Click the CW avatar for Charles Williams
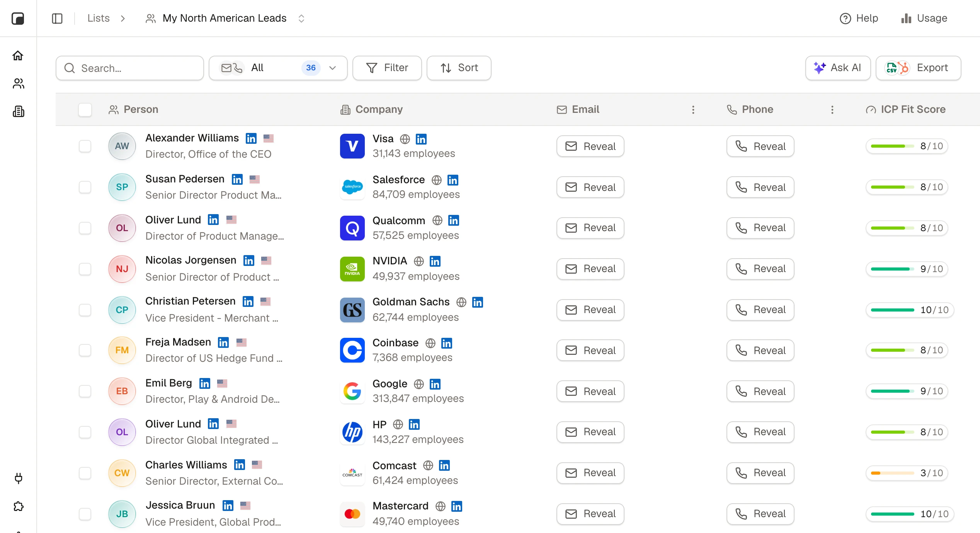The image size is (980, 533). click(x=122, y=473)
